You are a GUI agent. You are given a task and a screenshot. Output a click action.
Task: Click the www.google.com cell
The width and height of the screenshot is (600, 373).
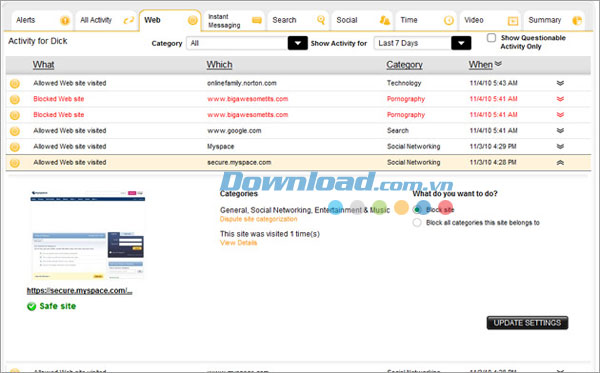(x=234, y=130)
